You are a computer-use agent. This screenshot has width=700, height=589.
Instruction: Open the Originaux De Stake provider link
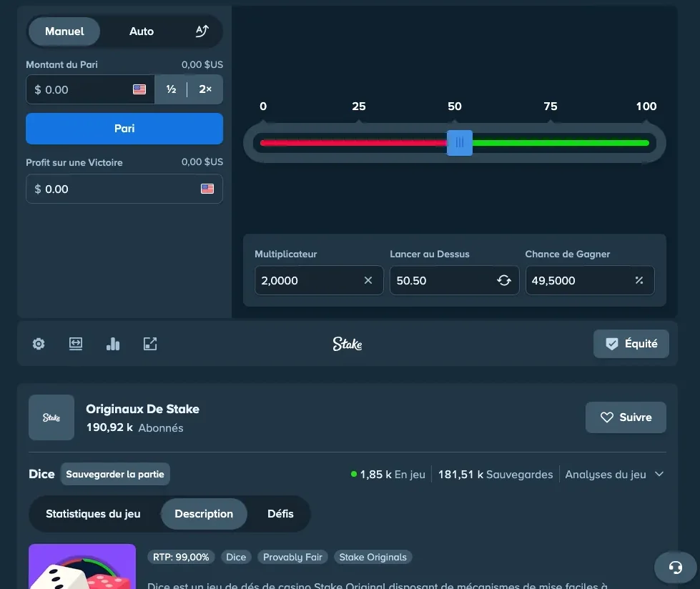pos(142,409)
